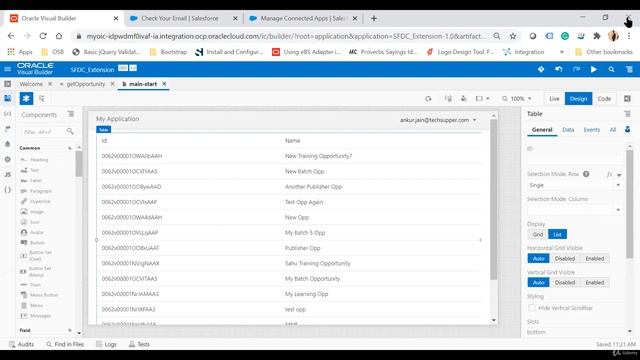Set Horizontal Grid Visible to Enabled
This screenshot has width=640, height=360.
[x=595, y=258]
